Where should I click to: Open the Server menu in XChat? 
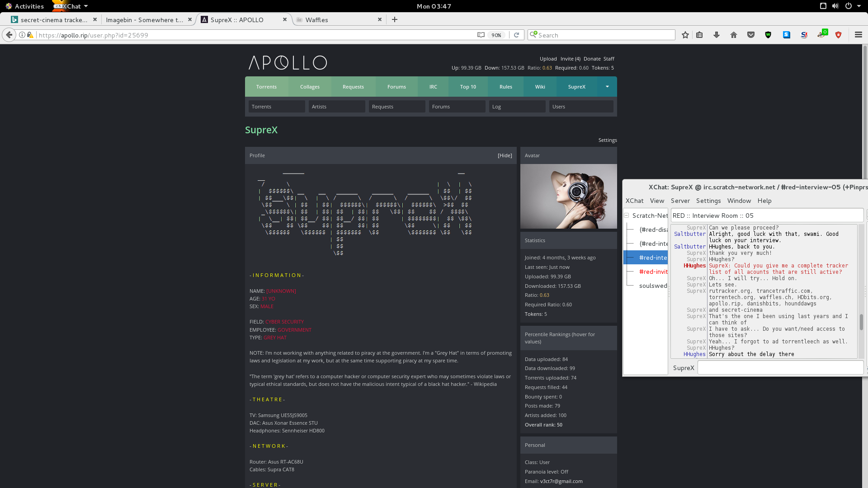pos(680,201)
